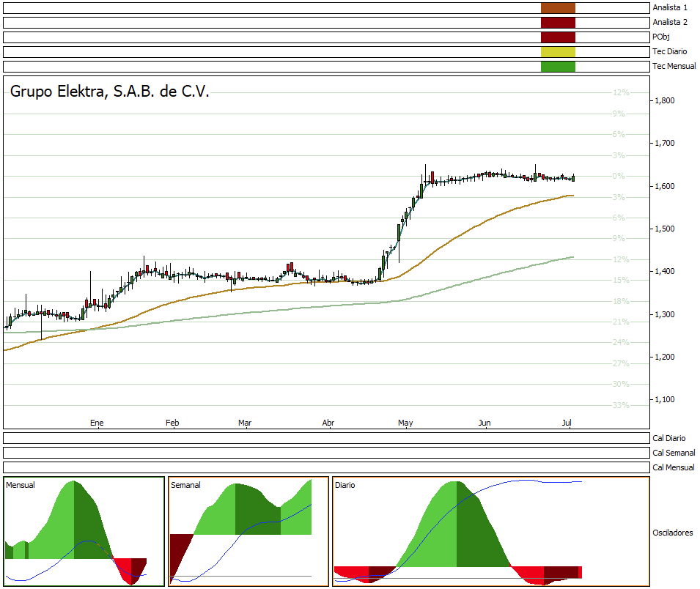Click the 1,700 price axis label
The height and width of the screenshot is (589, 700).
[x=665, y=144]
